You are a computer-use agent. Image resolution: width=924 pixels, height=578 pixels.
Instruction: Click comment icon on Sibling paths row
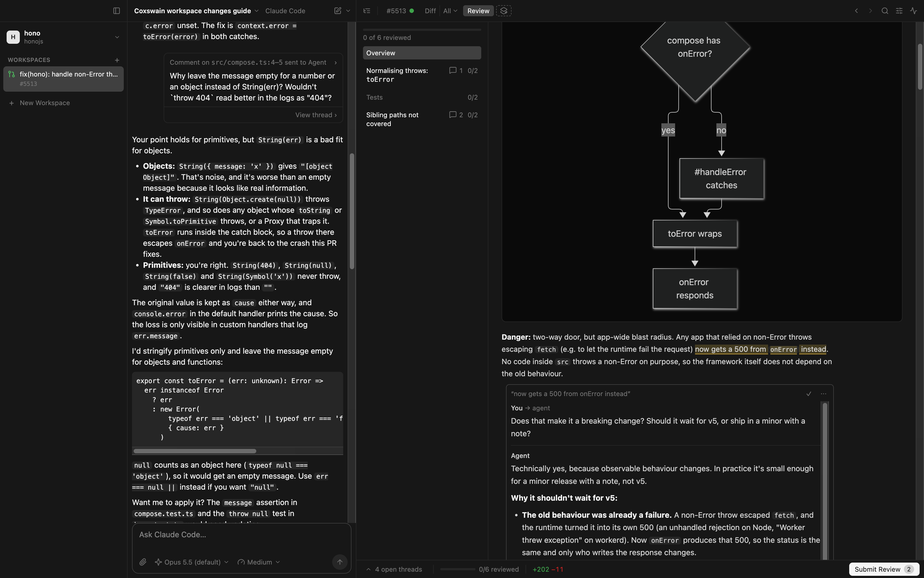pos(453,115)
